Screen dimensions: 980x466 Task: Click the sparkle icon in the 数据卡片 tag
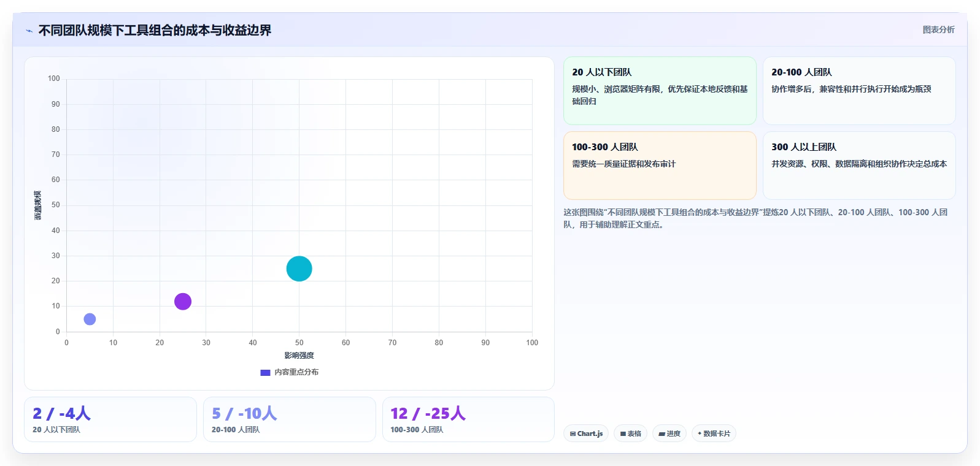pos(700,434)
